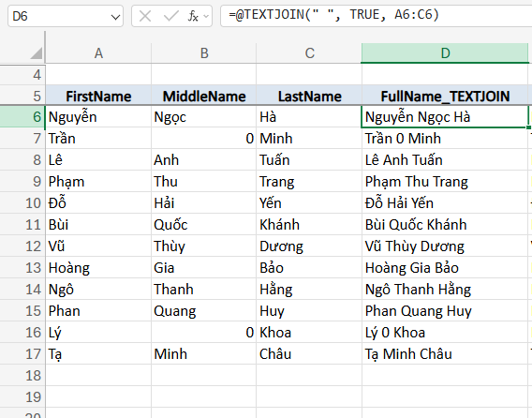Image resolution: width=532 pixels, height=418 pixels.
Task: Select row 7 header
Action: pos(22,139)
